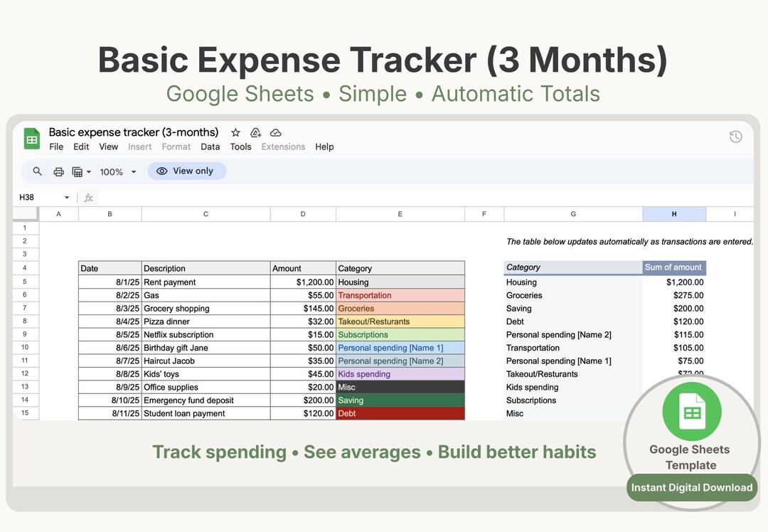
Task: Click the select-all corner box
Action: pos(25,213)
